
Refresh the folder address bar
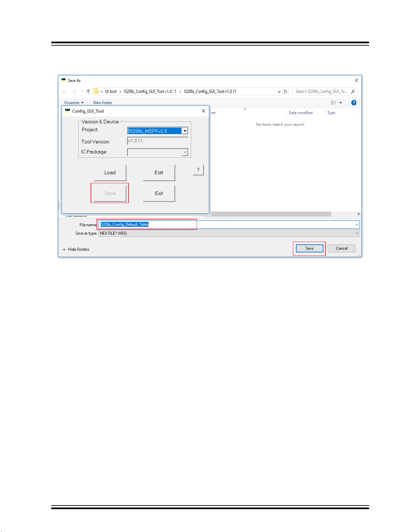click(x=286, y=91)
